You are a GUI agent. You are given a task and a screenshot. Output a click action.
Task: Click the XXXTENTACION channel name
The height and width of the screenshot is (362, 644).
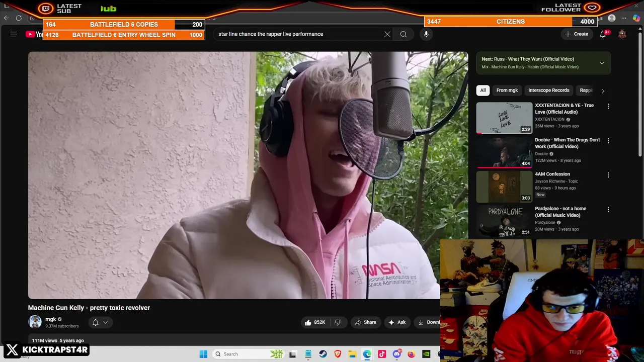click(x=550, y=119)
